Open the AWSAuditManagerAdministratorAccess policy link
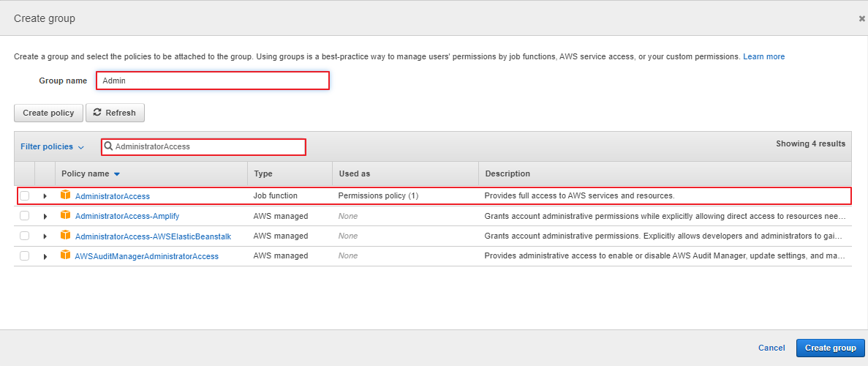This screenshot has height=366, width=868. (147, 256)
